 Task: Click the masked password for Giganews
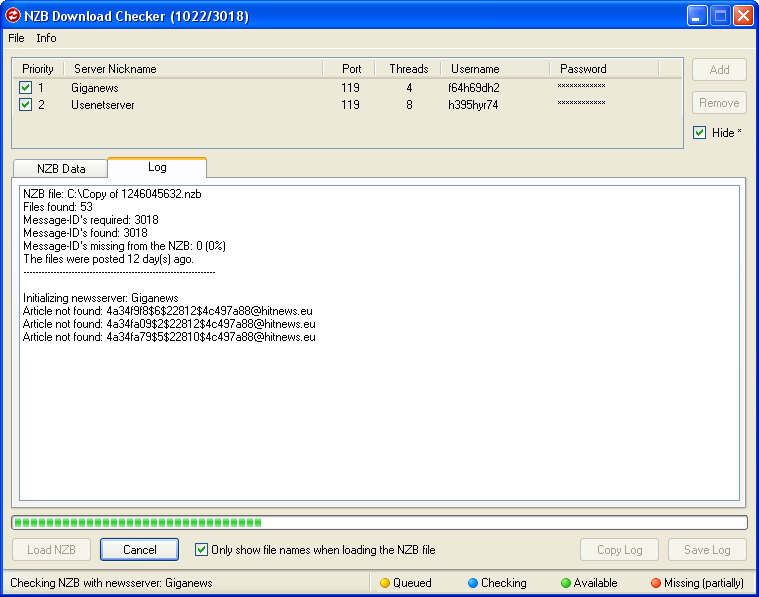click(x=581, y=86)
